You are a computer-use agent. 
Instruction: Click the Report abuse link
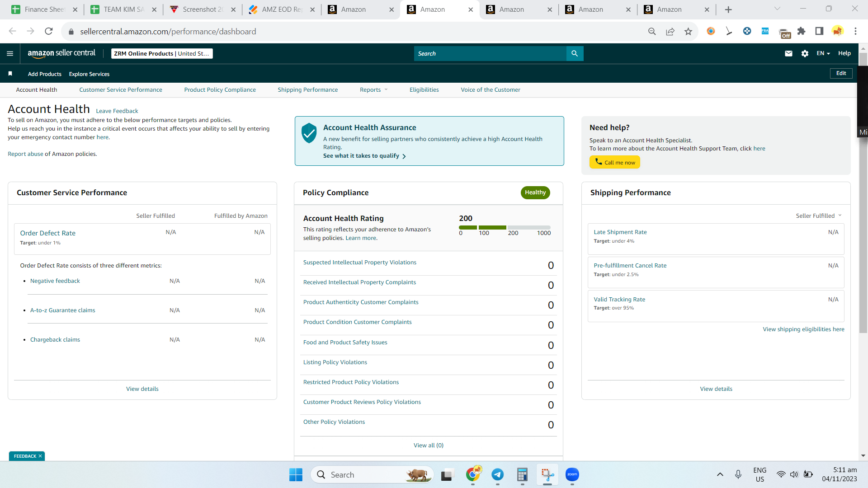point(25,154)
